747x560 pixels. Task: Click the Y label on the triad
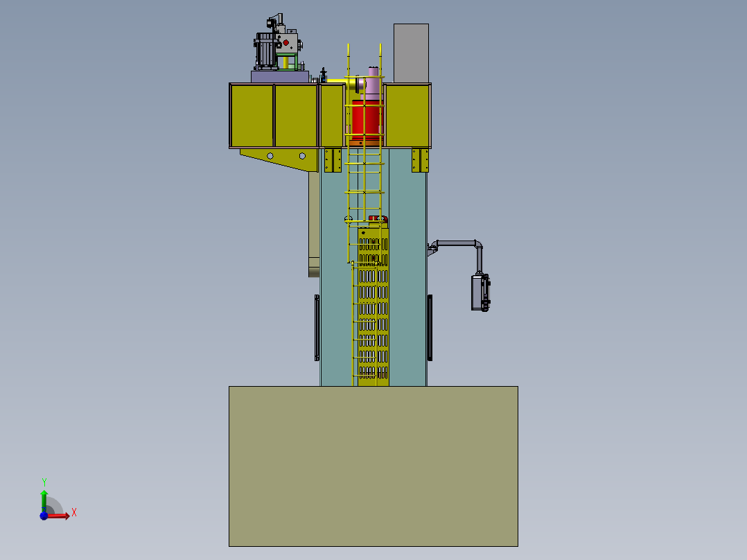(x=44, y=482)
